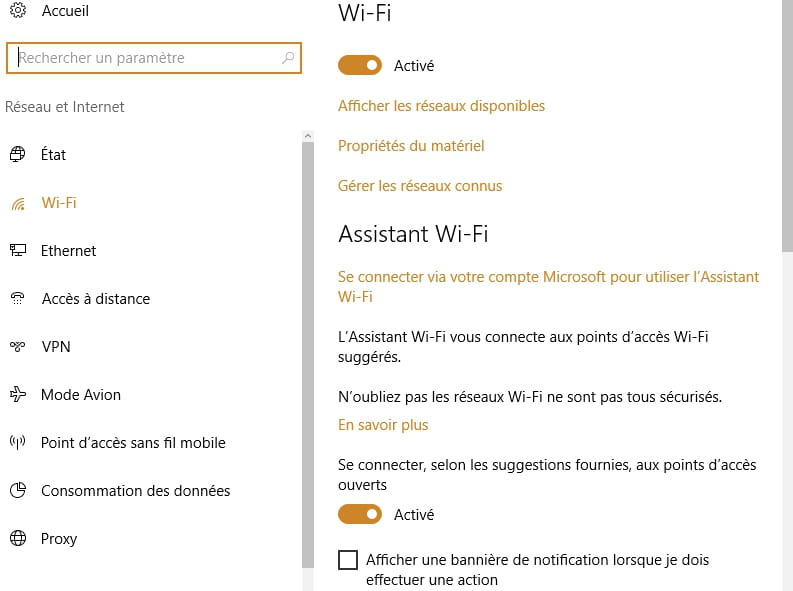Focus the Rechercher un paramètre field

(x=154, y=58)
